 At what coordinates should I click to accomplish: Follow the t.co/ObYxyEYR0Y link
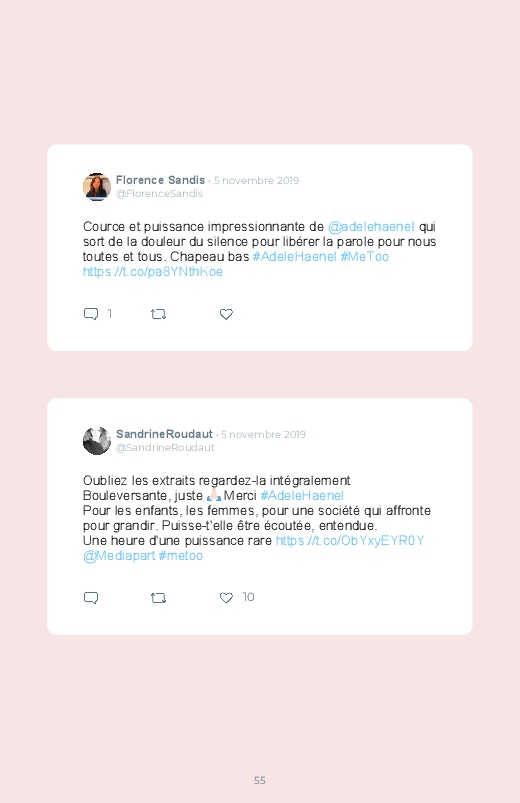point(350,541)
